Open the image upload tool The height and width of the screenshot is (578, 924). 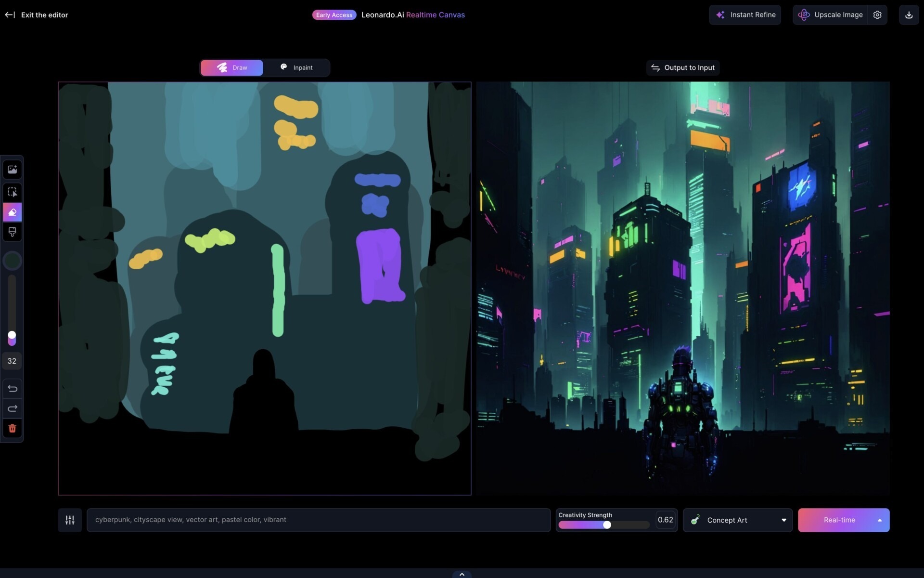[12, 169]
